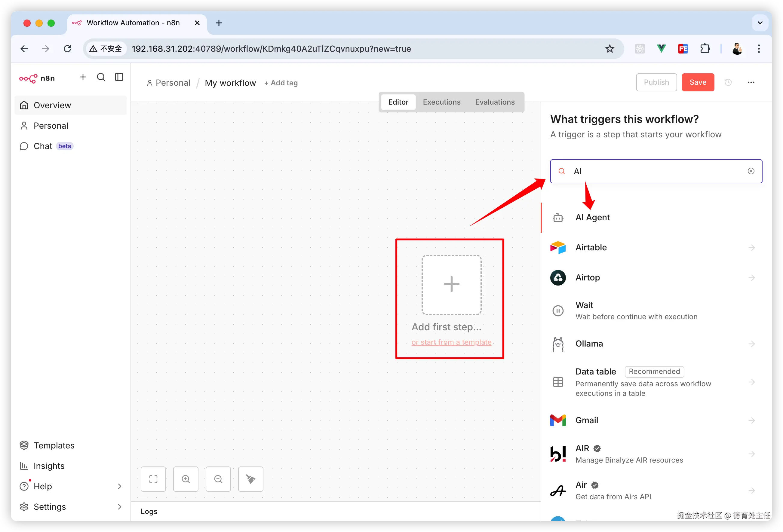Zoom out on the workflow canvas
The width and height of the screenshot is (783, 532).
point(218,479)
